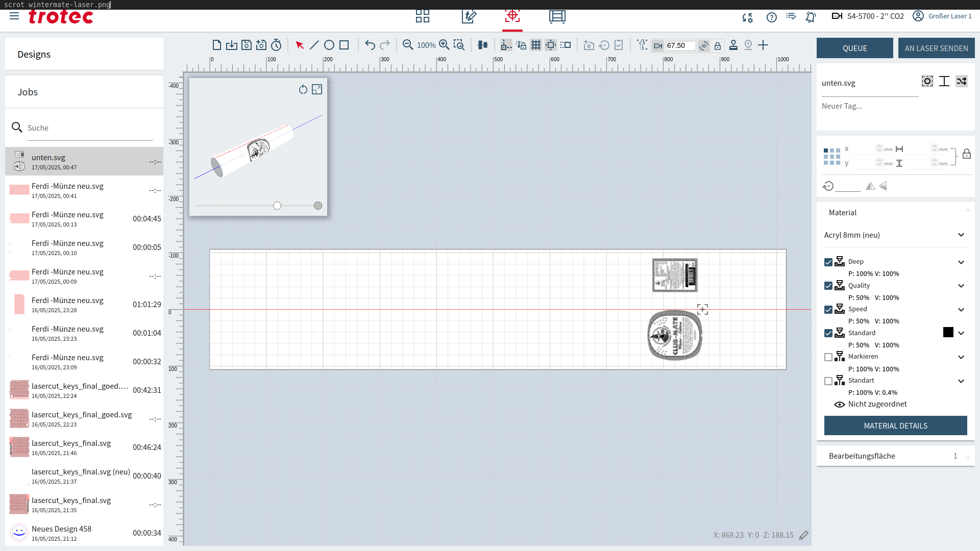Open the Acryl 8mm (neu) material dropdown

895,235
